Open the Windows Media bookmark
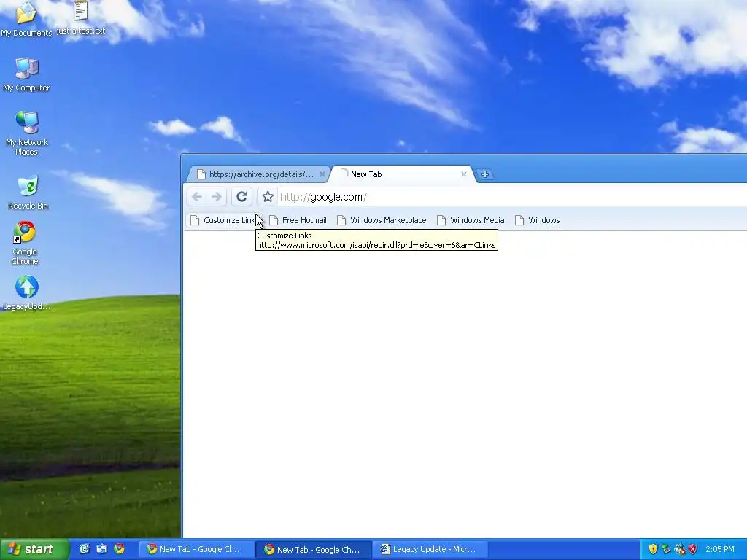The width and height of the screenshot is (747, 560). point(471,220)
